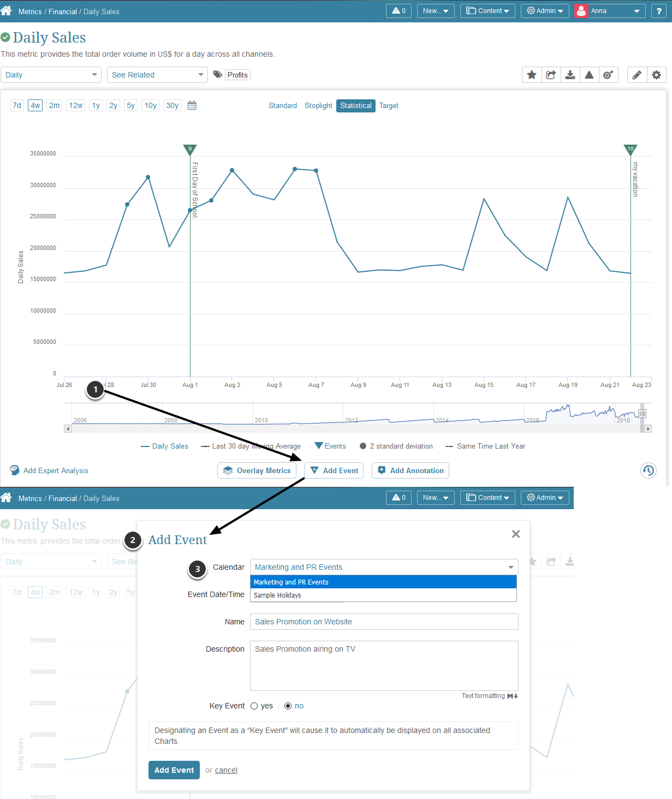
Task: Click the Add Annotation button
Action: coord(411,470)
